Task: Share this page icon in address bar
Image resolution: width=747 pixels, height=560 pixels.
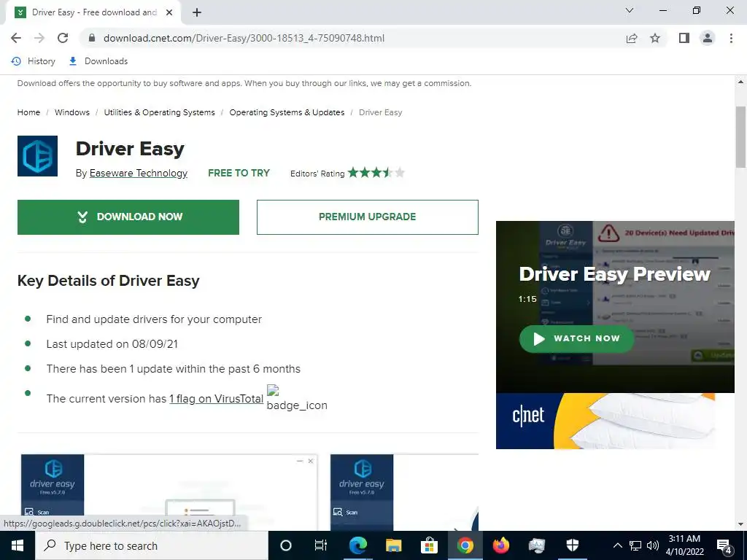Action: click(x=632, y=38)
